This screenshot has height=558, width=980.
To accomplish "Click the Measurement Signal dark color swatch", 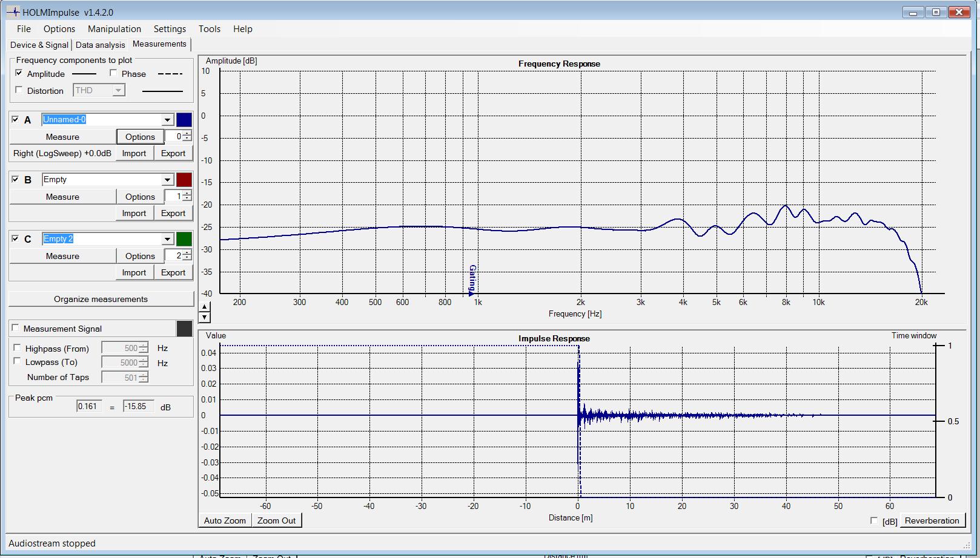I will 184,328.
